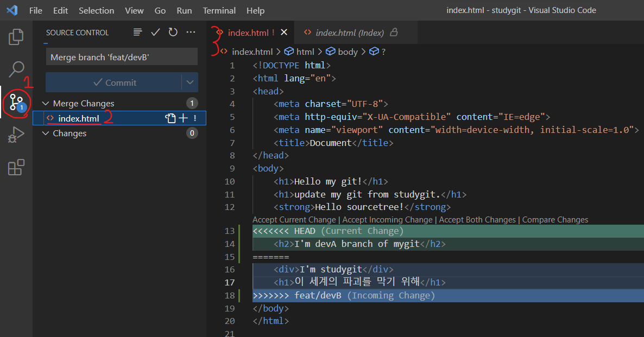Open commit options dropdown arrow

pyautogui.click(x=190, y=82)
